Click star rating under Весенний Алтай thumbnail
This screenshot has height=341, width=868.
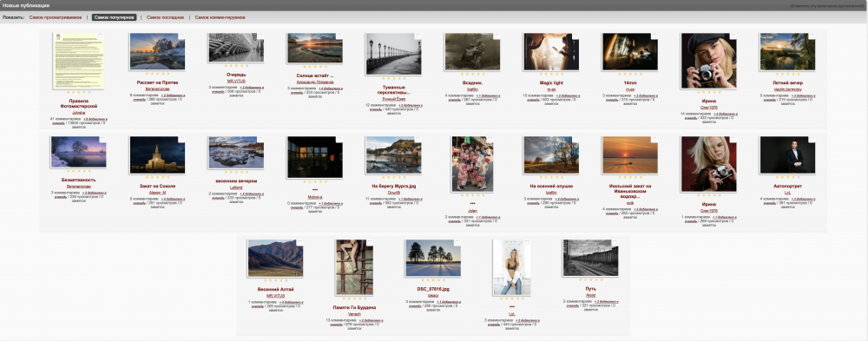[x=276, y=280]
